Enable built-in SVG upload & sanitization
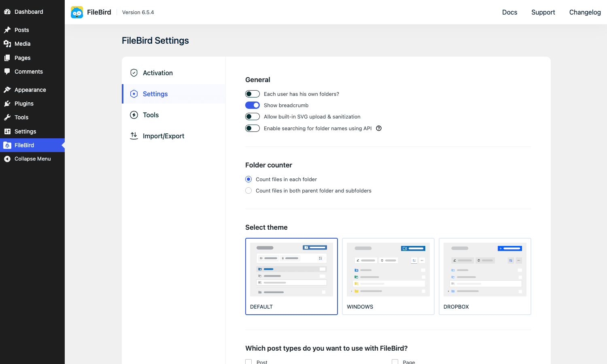The width and height of the screenshot is (607, 364). pyautogui.click(x=253, y=116)
